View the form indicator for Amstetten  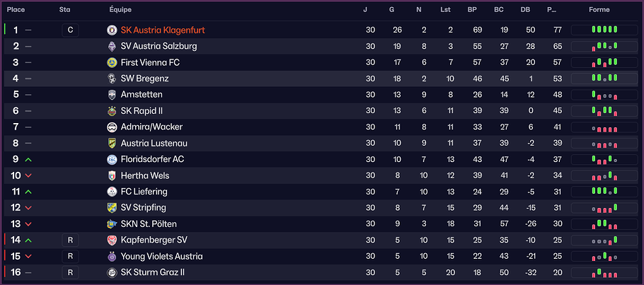click(x=604, y=95)
